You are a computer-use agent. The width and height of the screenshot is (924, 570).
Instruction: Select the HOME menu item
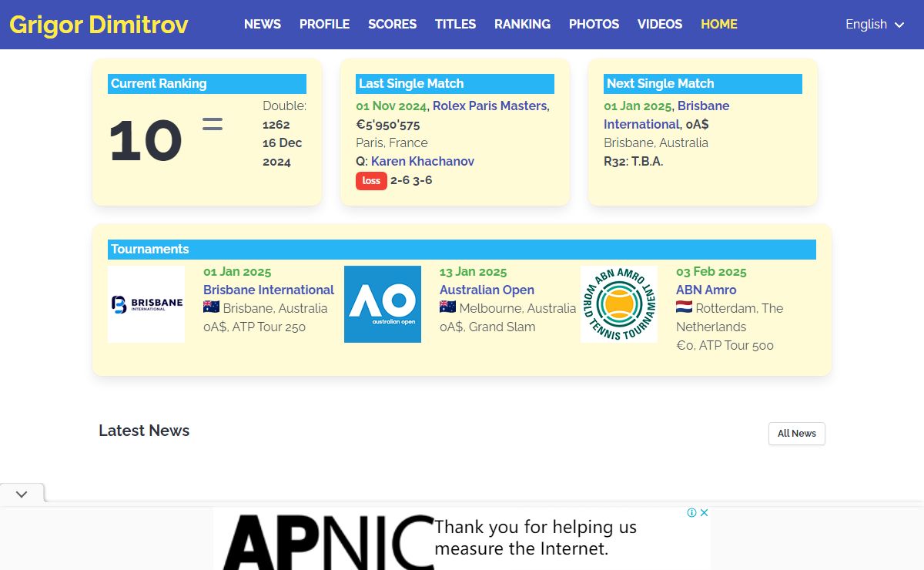[719, 25]
